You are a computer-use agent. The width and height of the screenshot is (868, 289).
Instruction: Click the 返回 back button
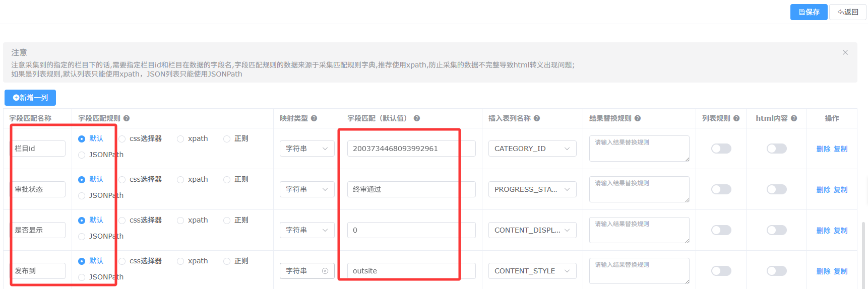[x=848, y=12]
